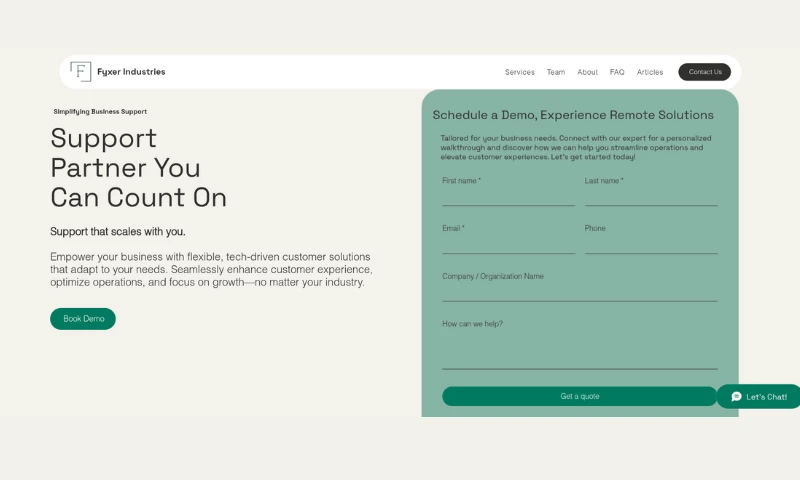
Task: Submit the form with Get a quote
Action: pos(579,396)
